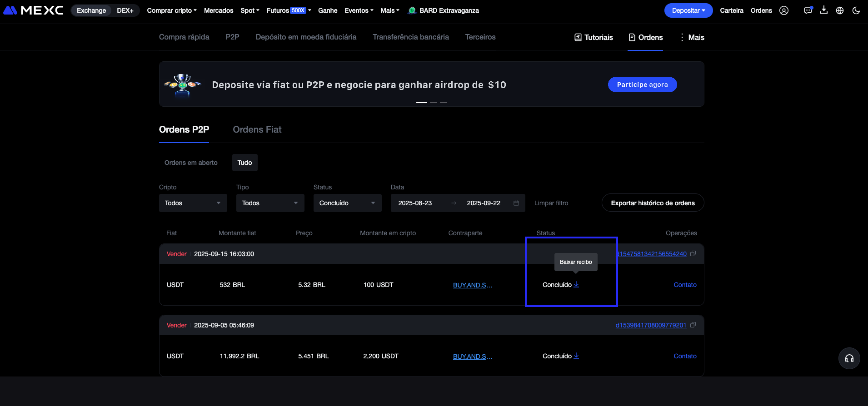Expand the Cripto dropdown filter
Viewport: 868px width, 406px height.
pos(193,203)
